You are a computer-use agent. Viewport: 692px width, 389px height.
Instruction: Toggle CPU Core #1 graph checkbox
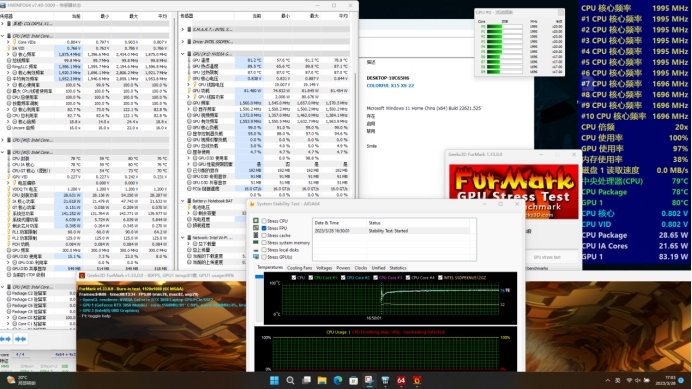coord(311,278)
